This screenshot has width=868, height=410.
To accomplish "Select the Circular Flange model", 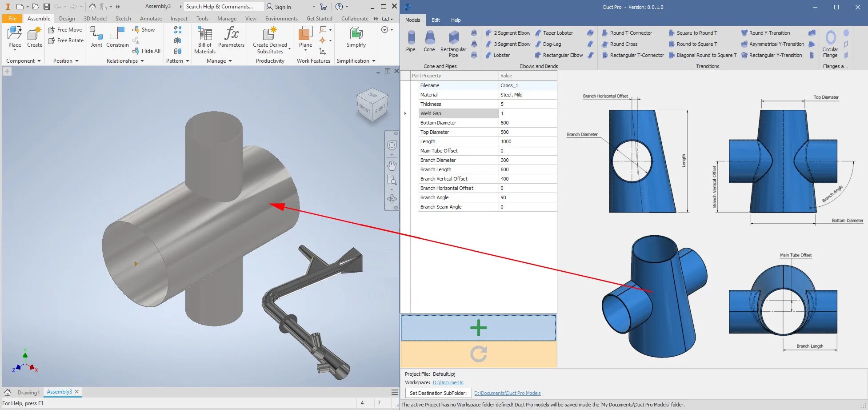I will click(x=830, y=44).
